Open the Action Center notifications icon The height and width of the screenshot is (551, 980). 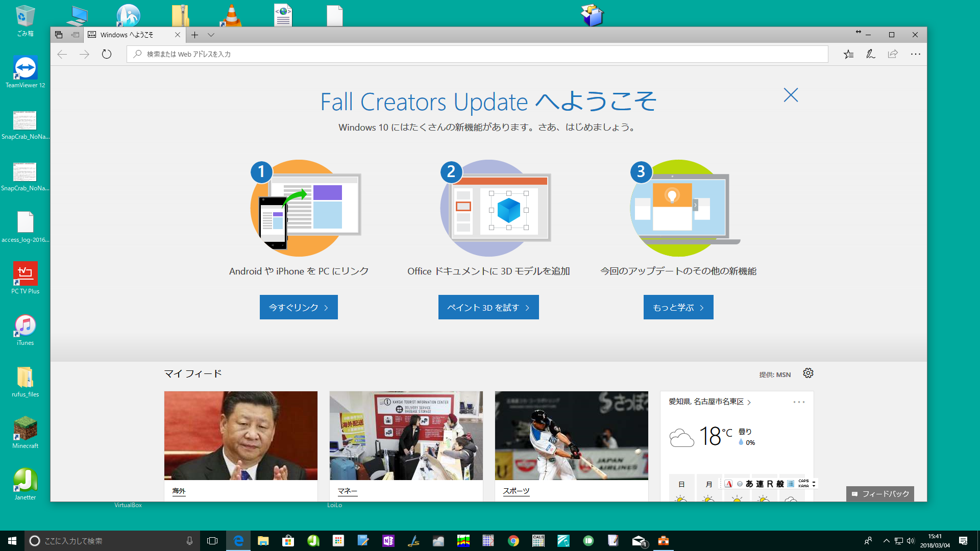963,541
